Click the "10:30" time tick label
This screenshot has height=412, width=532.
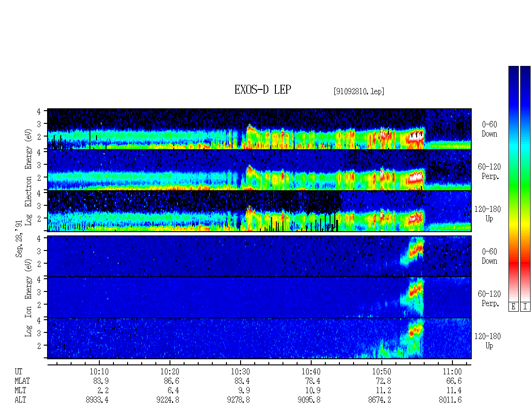point(241,372)
